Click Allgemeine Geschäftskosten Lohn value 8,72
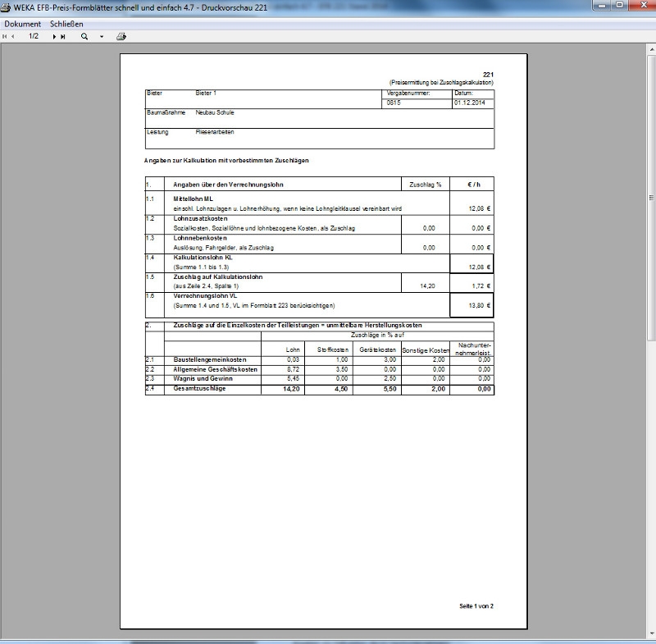The width and height of the screenshot is (656, 644). (x=293, y=369)
